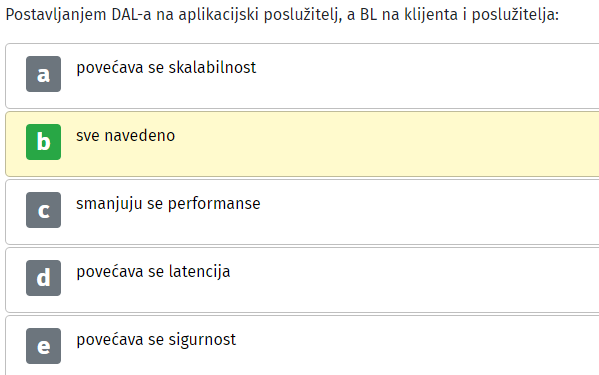The height and width of the screenshot is (375, 599).
Task: Pick answer text 'smanjuju se performanse'
Action: coord(168,204)
